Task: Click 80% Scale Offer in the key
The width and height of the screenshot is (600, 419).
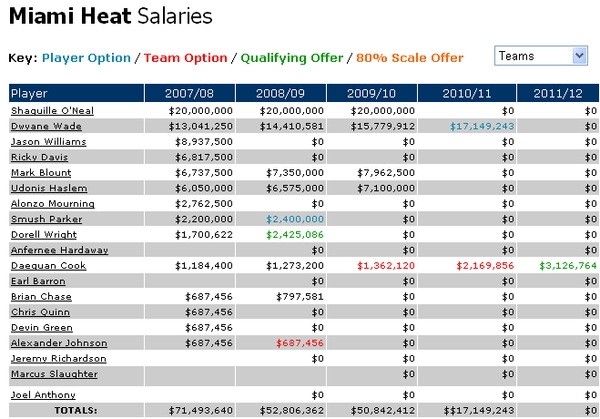Action: pos(410,58)
